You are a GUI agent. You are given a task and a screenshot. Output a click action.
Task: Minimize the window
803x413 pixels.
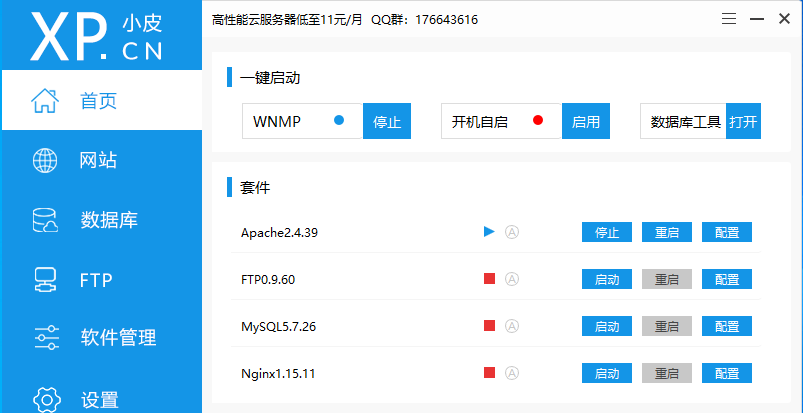pos(757,19)
